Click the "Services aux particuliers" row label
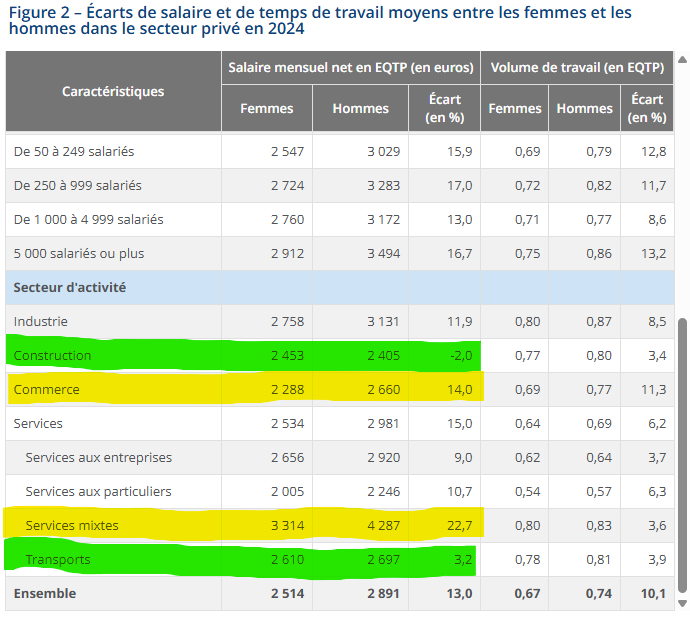 pos(98,491)
